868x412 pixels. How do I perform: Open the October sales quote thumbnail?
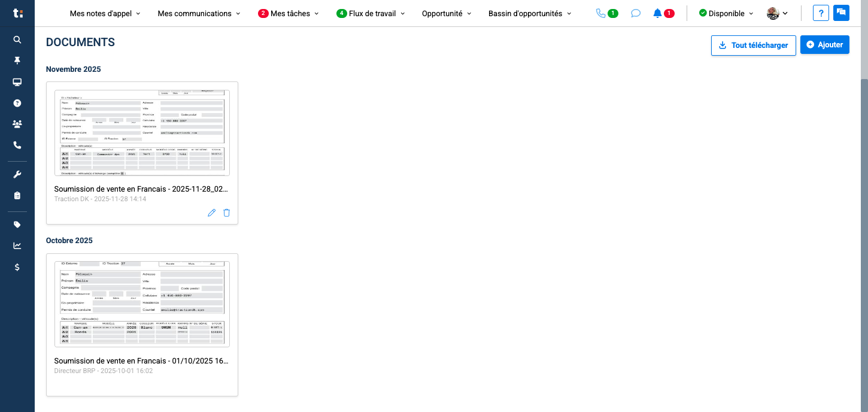pos(142,304)
